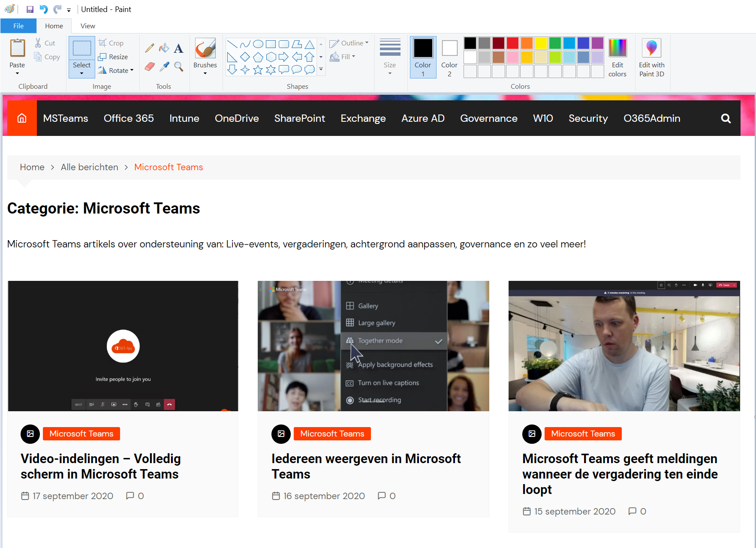Switch to the Home ribbon tab

54,26
